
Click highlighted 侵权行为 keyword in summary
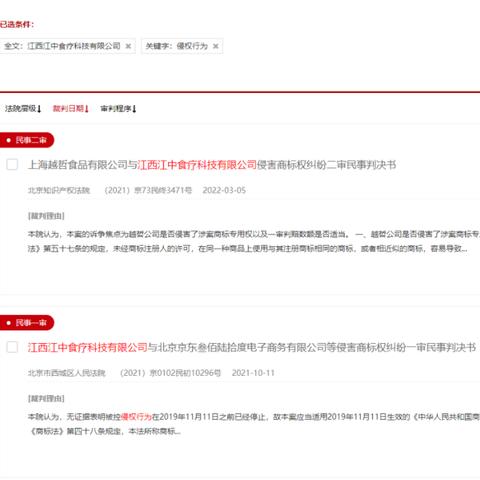pyautogui.click(x=136, y=417)
